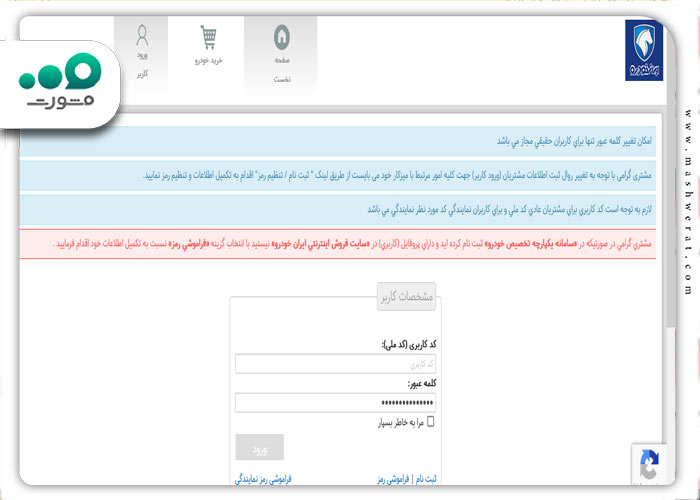
Task: Select the ورود کاربر menu label
Action: click(x=142, y=65)
